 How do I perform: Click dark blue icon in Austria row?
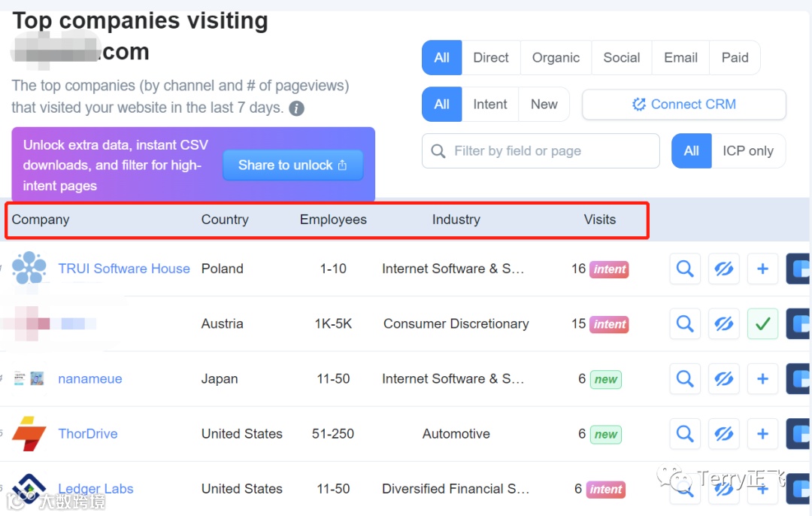pyautogui.click(x=798, y=323)
